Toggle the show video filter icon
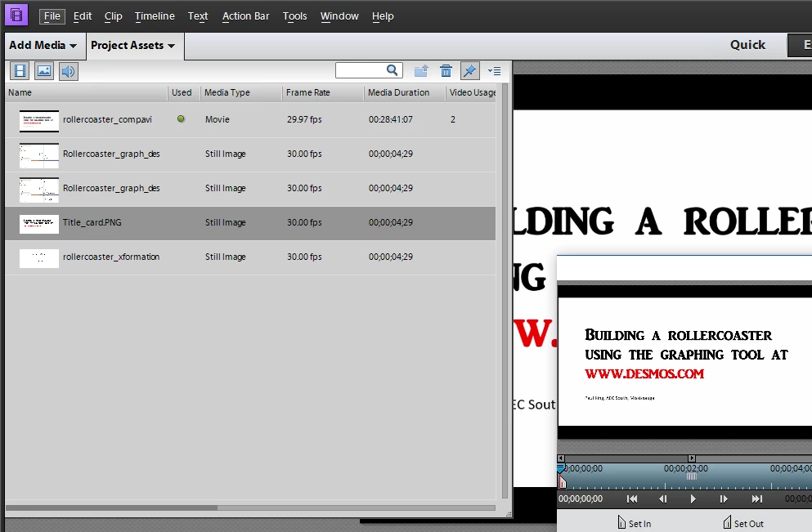The width and height of the screenshot is (812, 532). [20, 71]
